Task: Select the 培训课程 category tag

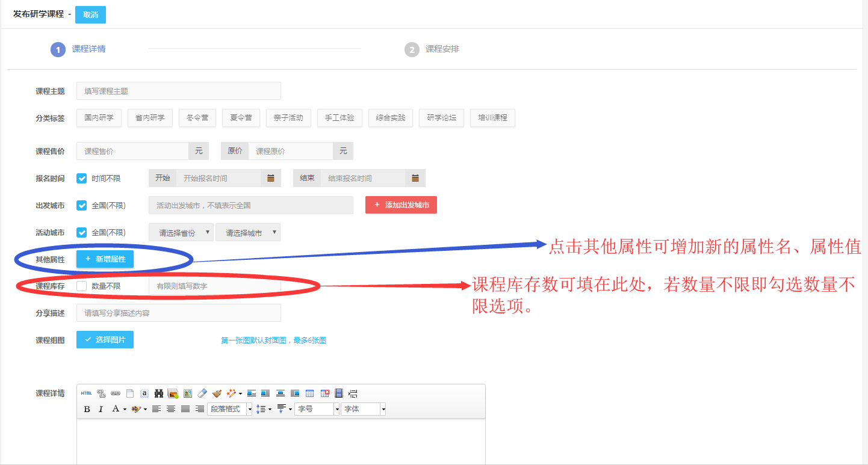Action: point(493,118)
